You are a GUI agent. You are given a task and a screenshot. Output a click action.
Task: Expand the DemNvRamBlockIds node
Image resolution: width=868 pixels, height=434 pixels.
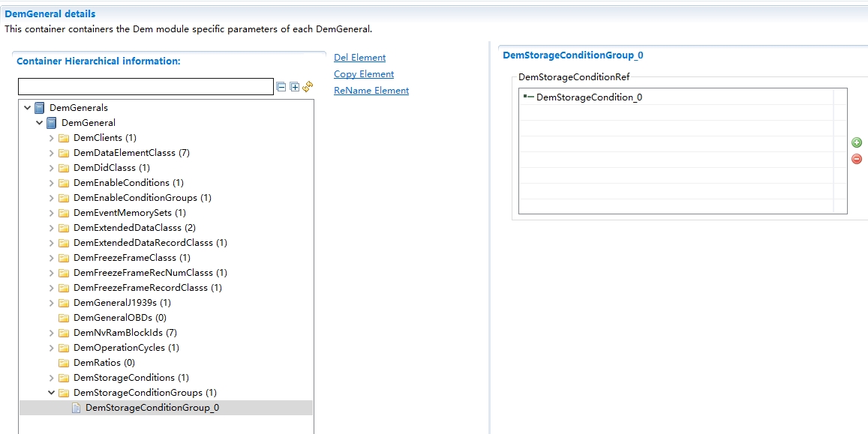(x=51, y=332)
